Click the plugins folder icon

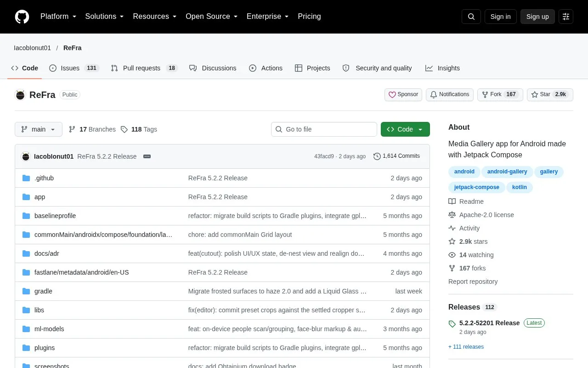coord(26,348)
